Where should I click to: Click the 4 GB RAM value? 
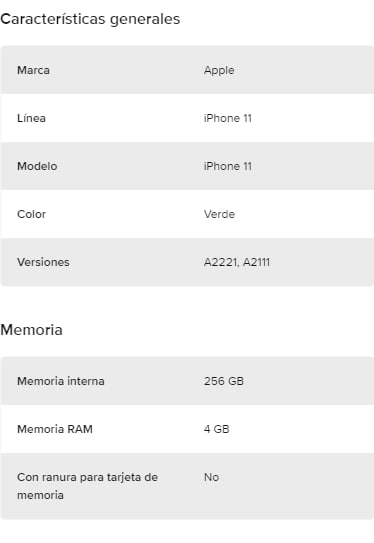click(x=216, y=429)
